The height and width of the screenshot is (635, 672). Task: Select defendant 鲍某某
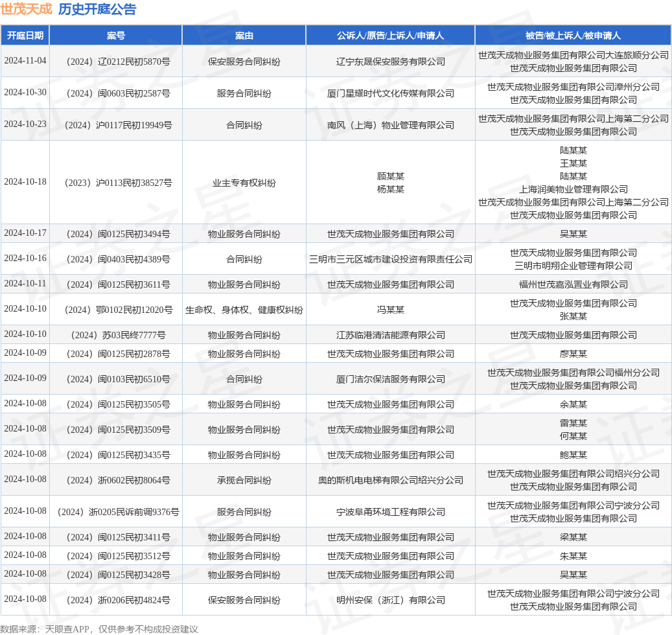coord(574,455)
